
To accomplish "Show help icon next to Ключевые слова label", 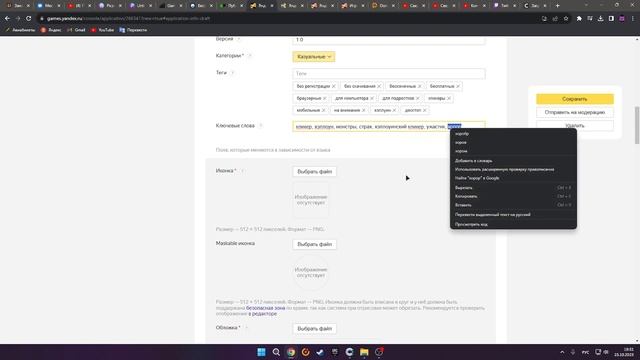I will tap(261, 126).
